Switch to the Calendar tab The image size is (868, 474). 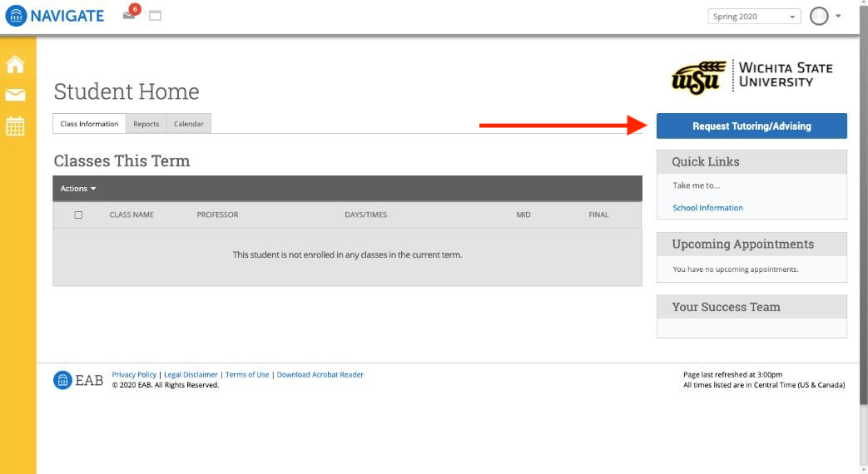(189, 124)
